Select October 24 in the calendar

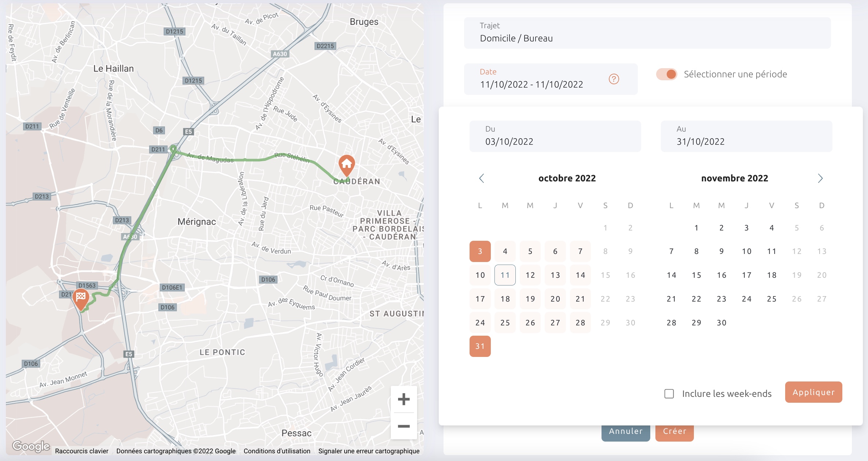tap(480, 323)
